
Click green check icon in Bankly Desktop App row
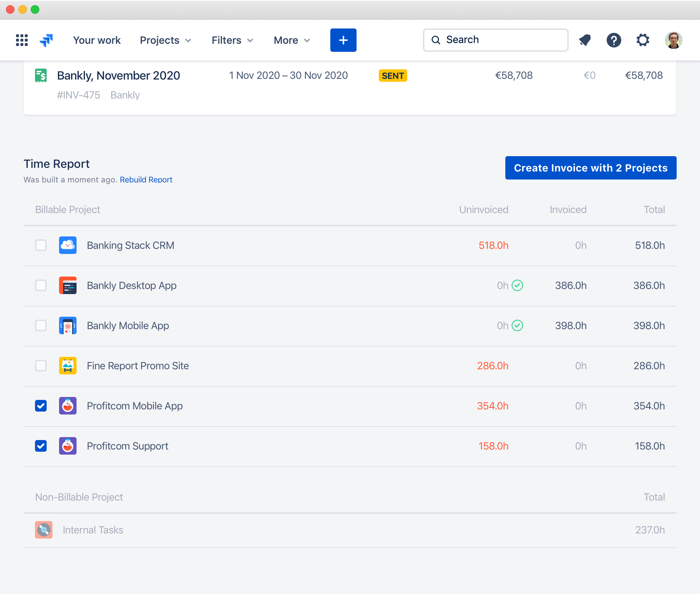tap(517, 285)
